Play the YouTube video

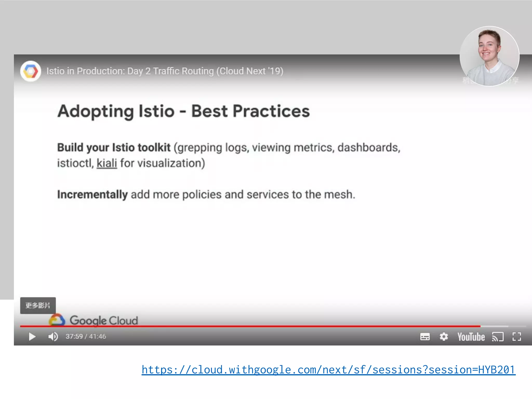click(32, 337)
